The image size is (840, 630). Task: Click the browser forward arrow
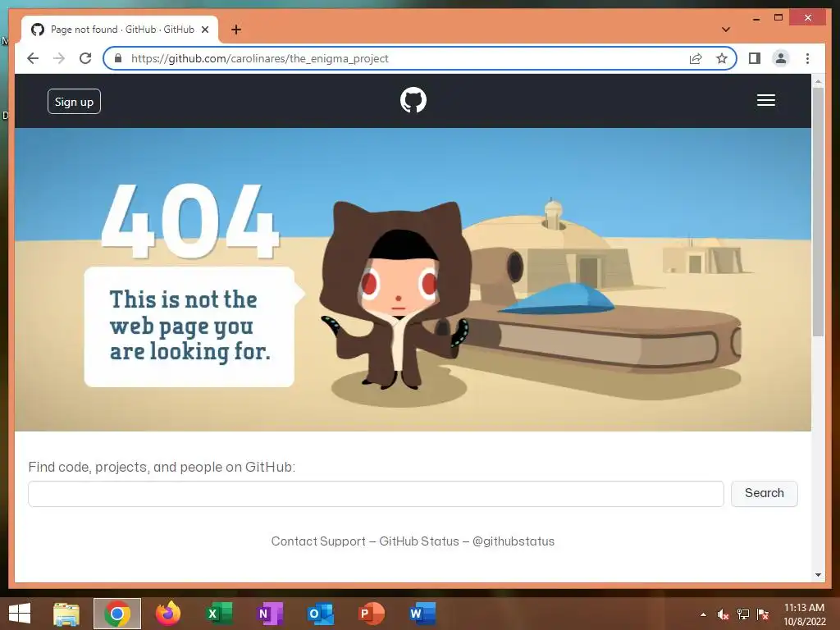tap(59, 58)
